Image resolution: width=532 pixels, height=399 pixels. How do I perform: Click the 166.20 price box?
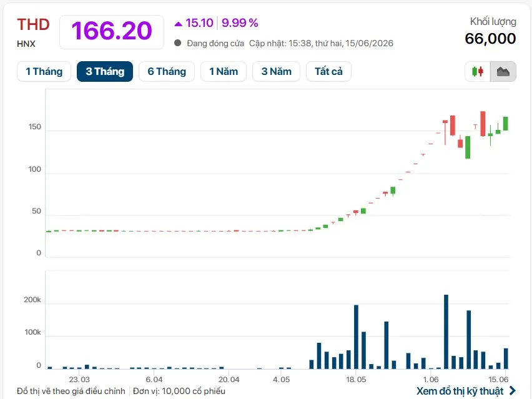(x=112, y=32)
